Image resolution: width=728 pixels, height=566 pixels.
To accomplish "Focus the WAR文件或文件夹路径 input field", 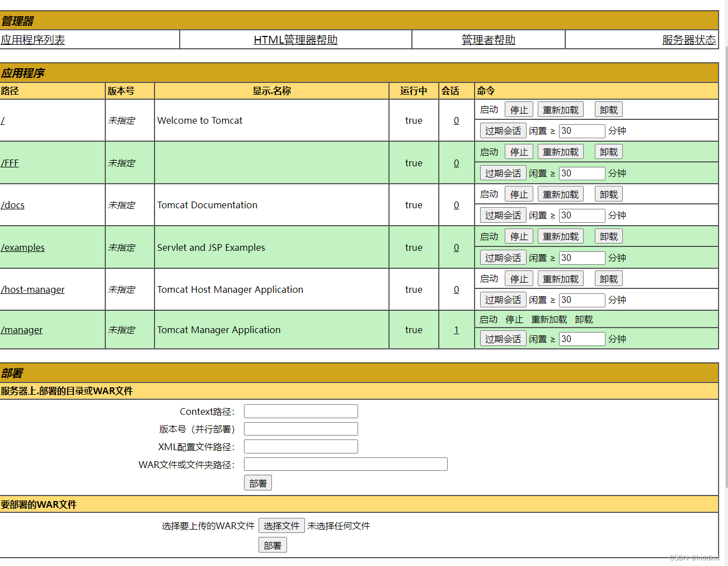I will tap(346, 464).
